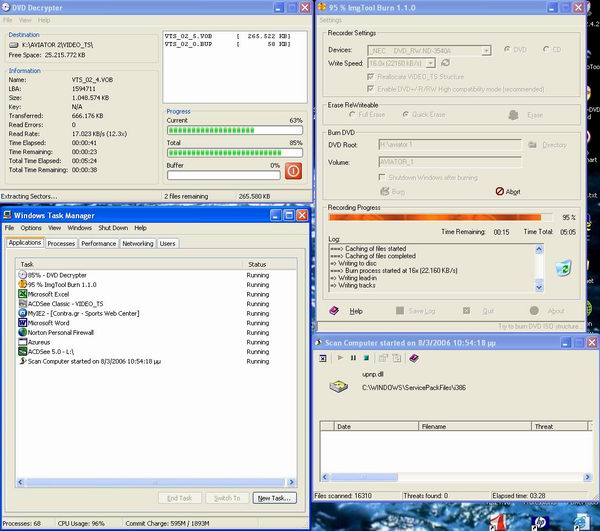Open the Directory folder icon for DVD Root
The width and height of the screenshot is (600, 531).
point(532,145)
